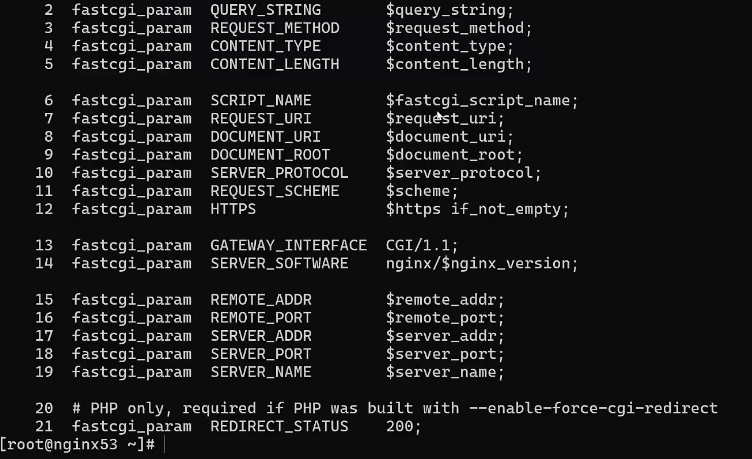Click the --enable-force-cgi-redirect comment text
752x459 pixels.
pos(593,408)
